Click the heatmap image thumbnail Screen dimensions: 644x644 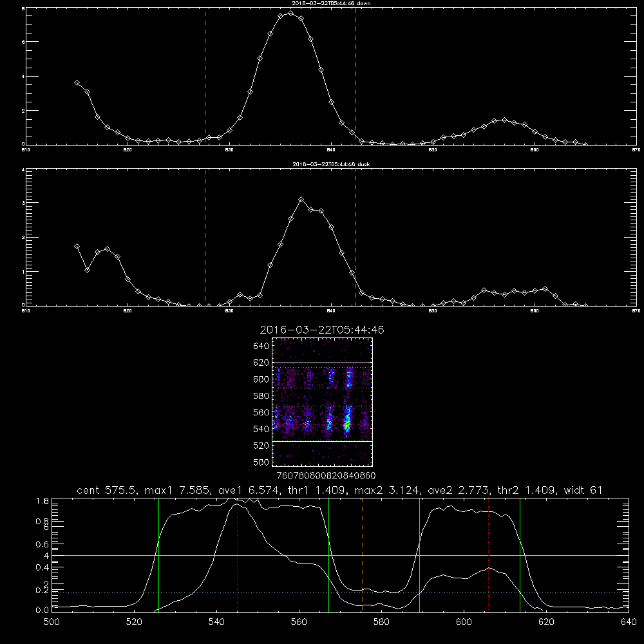click(322, 402)
